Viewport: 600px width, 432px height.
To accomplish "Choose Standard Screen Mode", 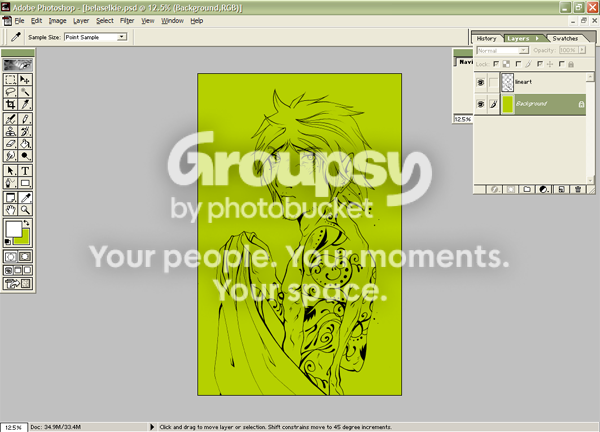I will point(8,271).
